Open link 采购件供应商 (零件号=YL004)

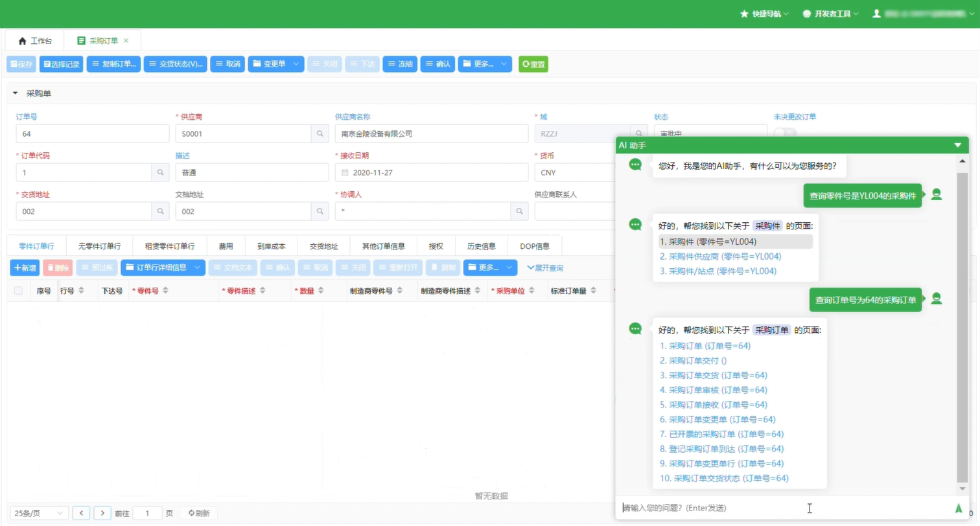point(720,257)
